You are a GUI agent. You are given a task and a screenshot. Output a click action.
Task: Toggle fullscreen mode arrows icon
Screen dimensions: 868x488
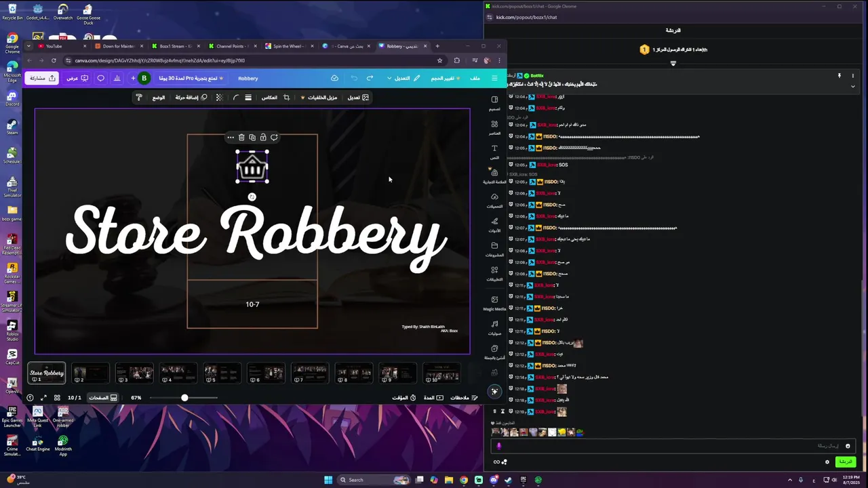43,398
